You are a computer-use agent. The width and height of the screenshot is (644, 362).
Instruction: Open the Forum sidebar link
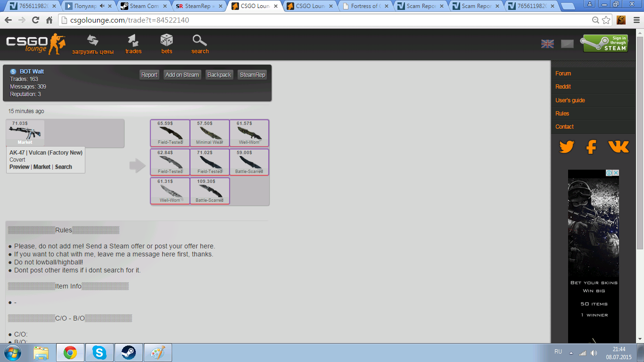coord(563,74)
